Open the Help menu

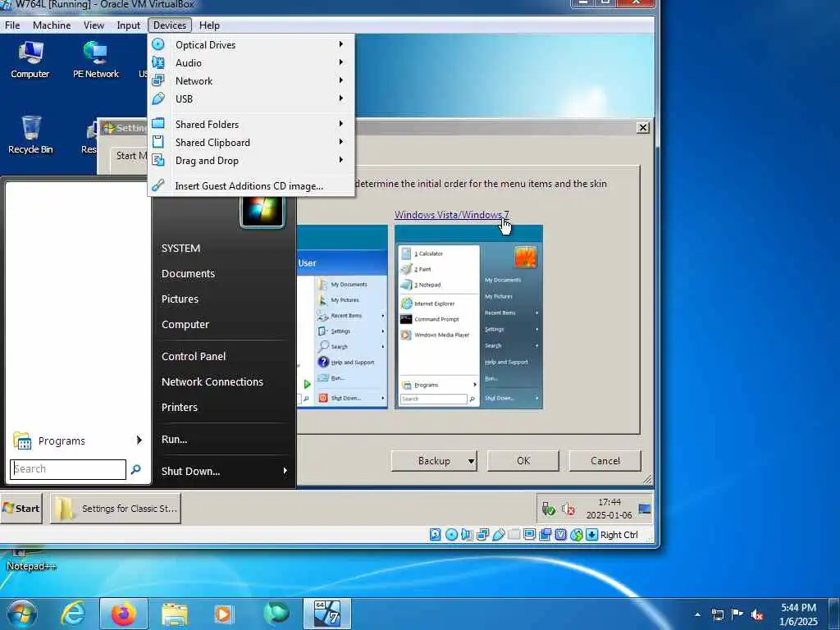[x=209, y=25]
